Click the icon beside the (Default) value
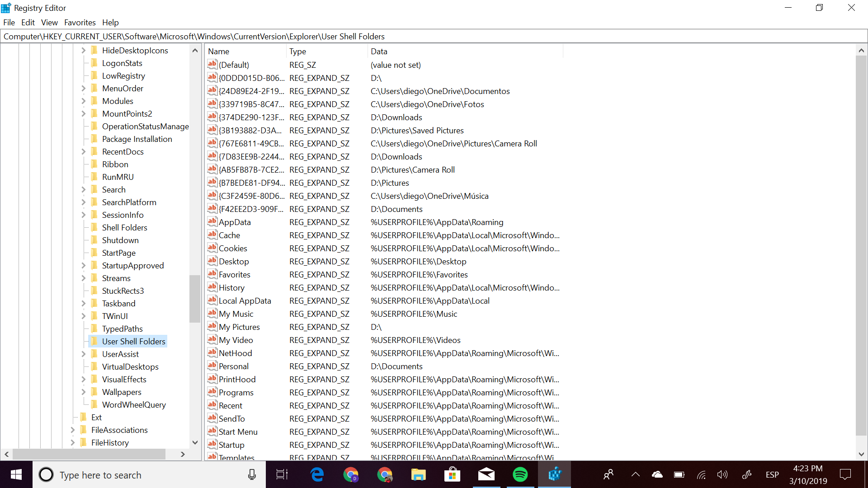 pyautogui.click(x=212, y=64)
